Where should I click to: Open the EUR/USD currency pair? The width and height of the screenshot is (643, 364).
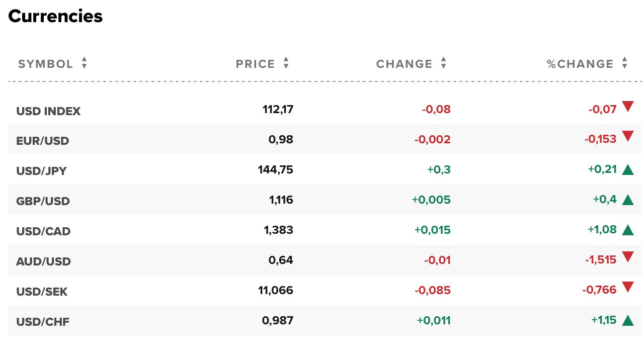[43, 141]
